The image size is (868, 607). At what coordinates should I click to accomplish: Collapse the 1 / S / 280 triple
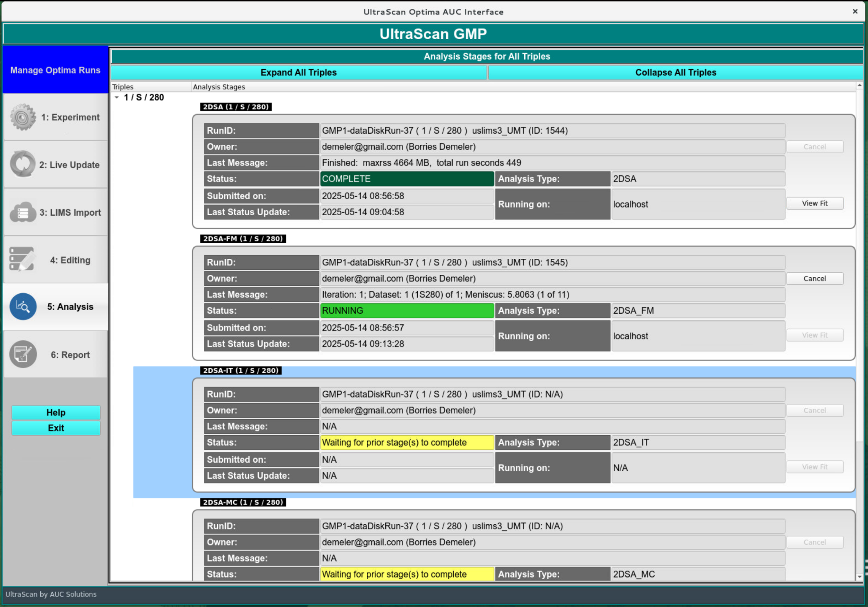pos(117,97)
